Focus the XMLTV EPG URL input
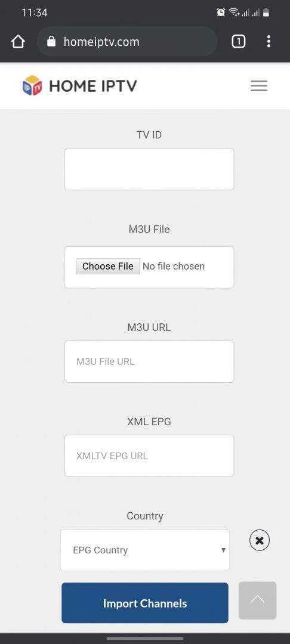 [149, 456]
